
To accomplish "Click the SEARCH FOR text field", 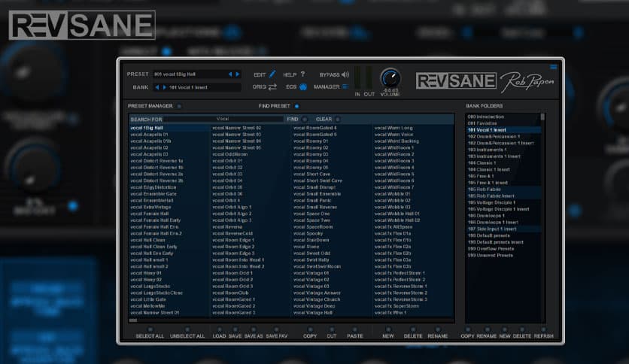I will (x=223, y=119).
